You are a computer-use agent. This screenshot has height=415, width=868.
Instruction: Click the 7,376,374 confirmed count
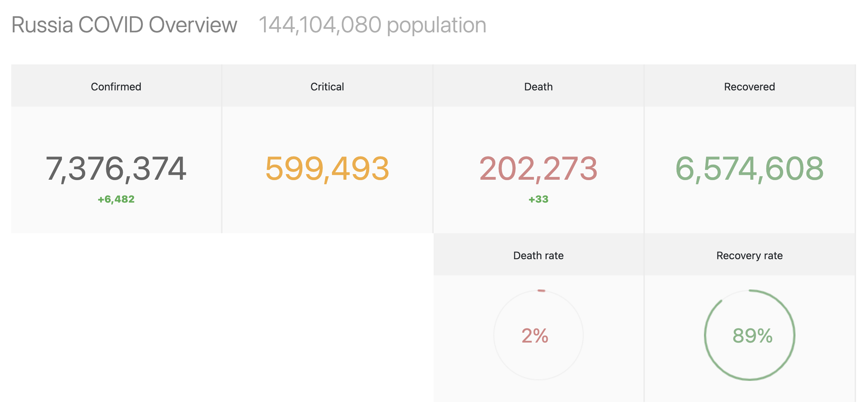[116, 169]
